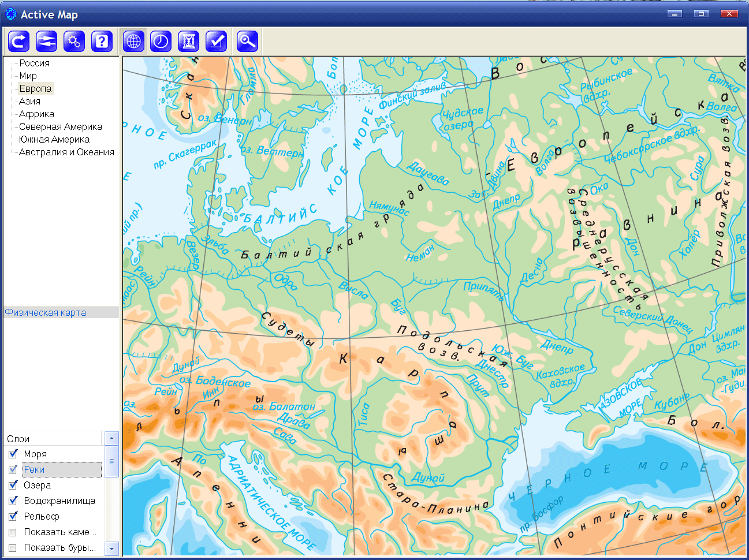This screenshot has height=560, width=749.
Task: Click the 'Висла' river label on the map
Action: (353, 290)
